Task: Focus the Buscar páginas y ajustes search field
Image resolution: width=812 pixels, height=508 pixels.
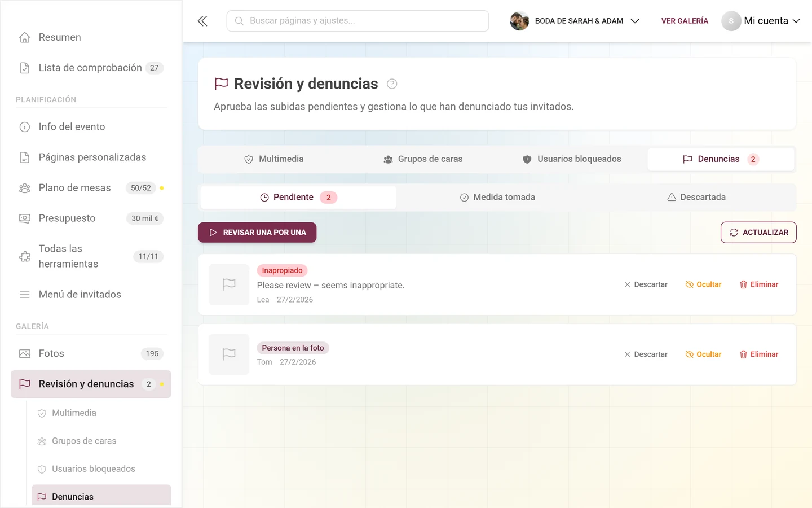Action: [358, 21]
